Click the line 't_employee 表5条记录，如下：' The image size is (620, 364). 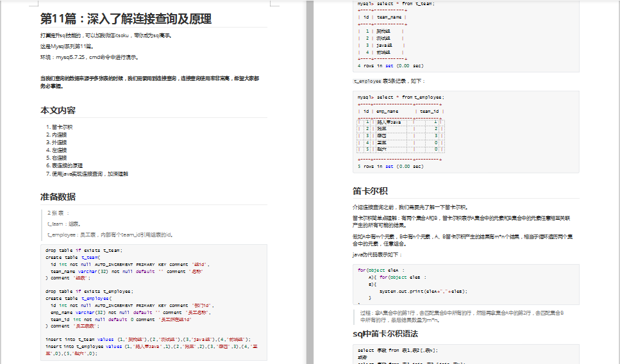[x=389, y=81]
